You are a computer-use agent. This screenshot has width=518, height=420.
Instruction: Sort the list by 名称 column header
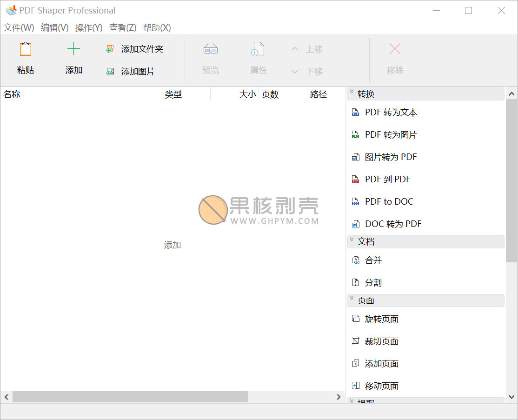[x=12, y=94]
